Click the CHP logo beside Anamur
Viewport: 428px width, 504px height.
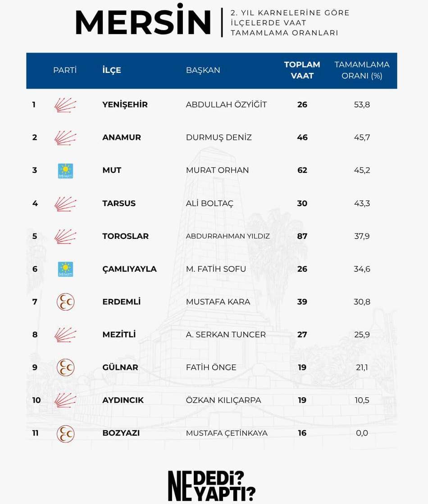pyautogui.click(x=65, y=138)
